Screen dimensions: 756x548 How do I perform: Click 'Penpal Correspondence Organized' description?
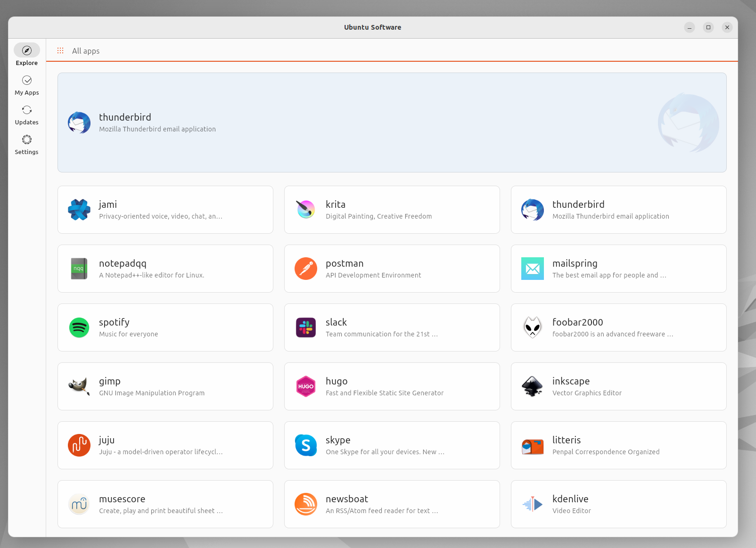pyautogui.click(x=606, y=452)
